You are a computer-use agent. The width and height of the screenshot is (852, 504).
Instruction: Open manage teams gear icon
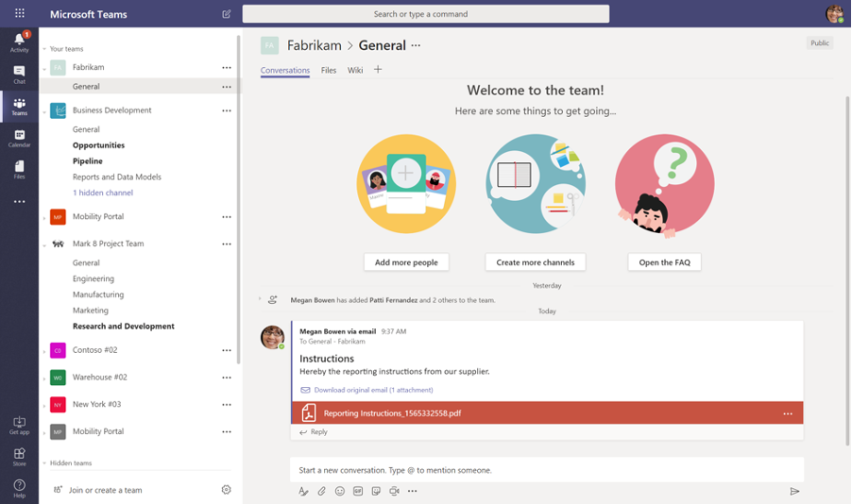(x=226, y=490)
